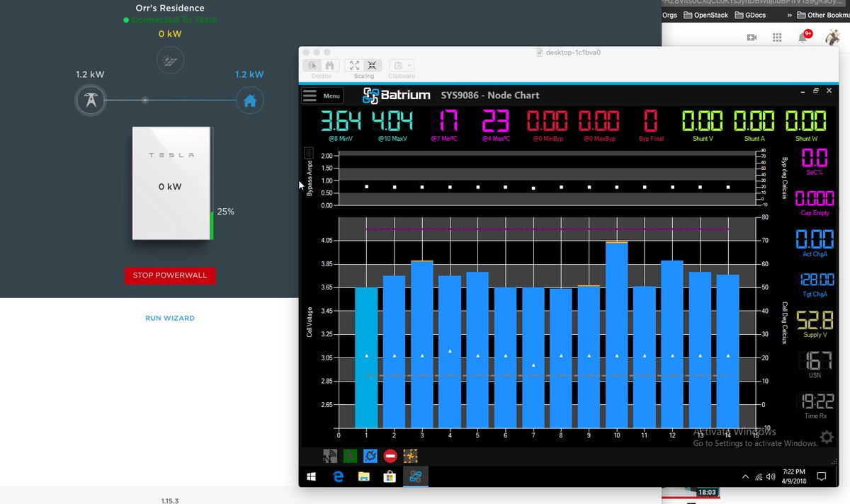Launch Microsoft Edge from the taskbar
Image resolution: width=850 pixels, height=504 pixels.
(338, 477)
